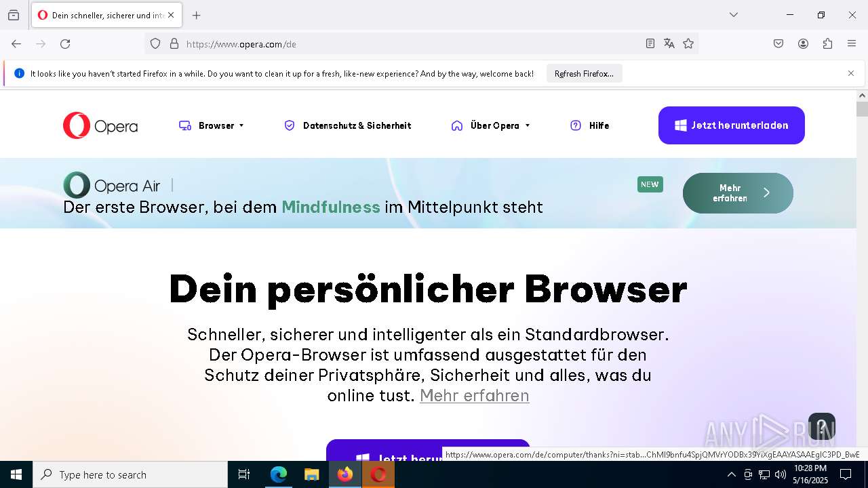Open a new tab with plus button
Viewport: 868px width, 488px height.
pyautogui.click(x=197, y=15)
